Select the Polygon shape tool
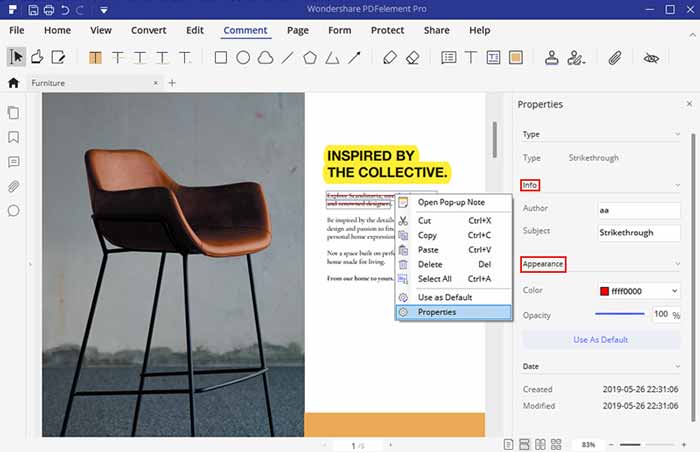 tap(310, 58)
